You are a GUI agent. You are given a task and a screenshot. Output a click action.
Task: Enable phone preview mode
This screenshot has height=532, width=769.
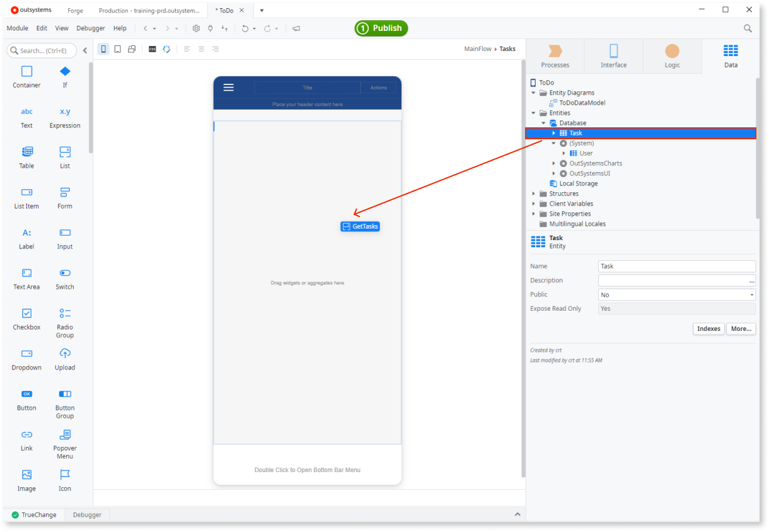(x=103, y=49)
